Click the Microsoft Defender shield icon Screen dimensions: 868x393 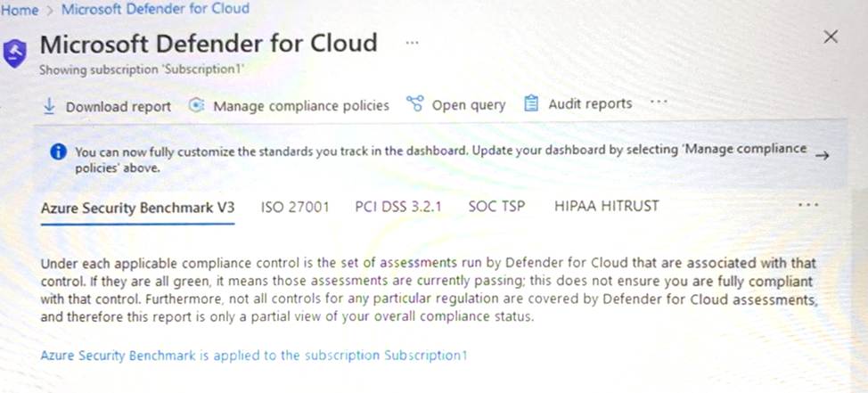pos(15,52)
